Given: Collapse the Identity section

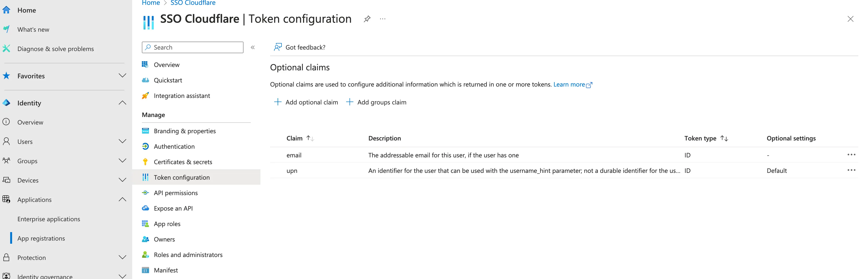Looking at the screenshot, I should [122, 103].
